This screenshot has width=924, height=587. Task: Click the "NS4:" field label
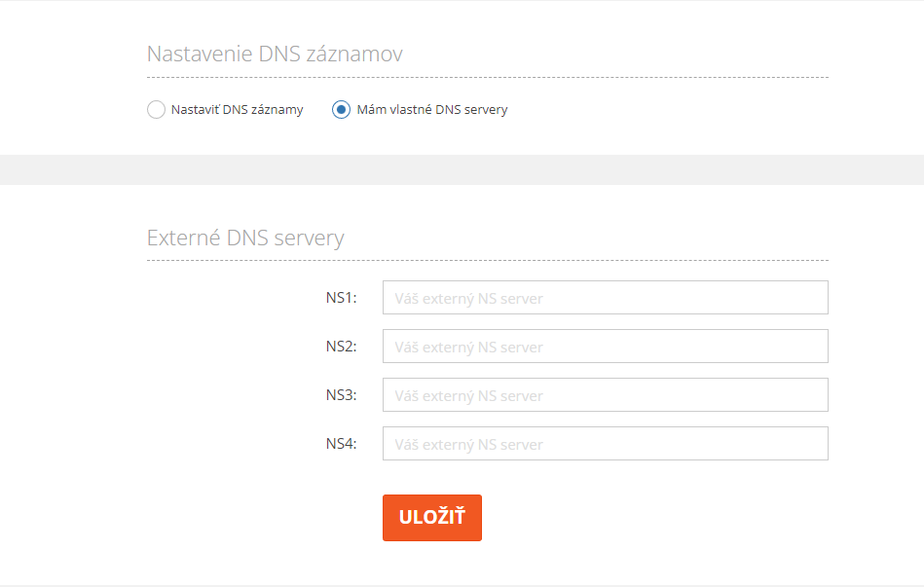pyautogui.click(x=341, y=444)
